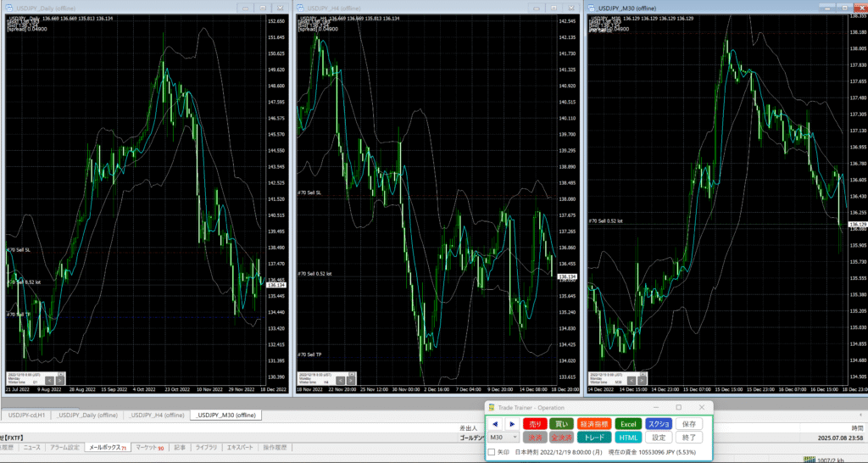Click the red 売り sell button
This screenshot has width=868, height=463.
[535, 424]
